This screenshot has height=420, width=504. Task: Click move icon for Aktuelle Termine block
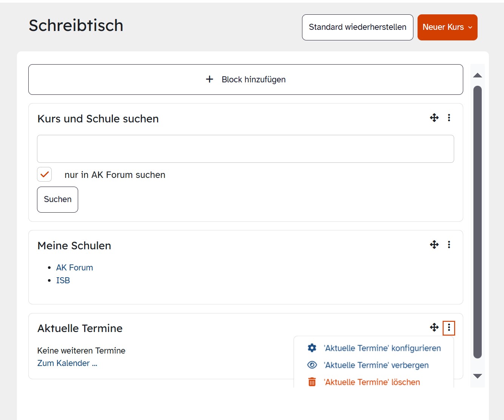[x=434, y=327]
